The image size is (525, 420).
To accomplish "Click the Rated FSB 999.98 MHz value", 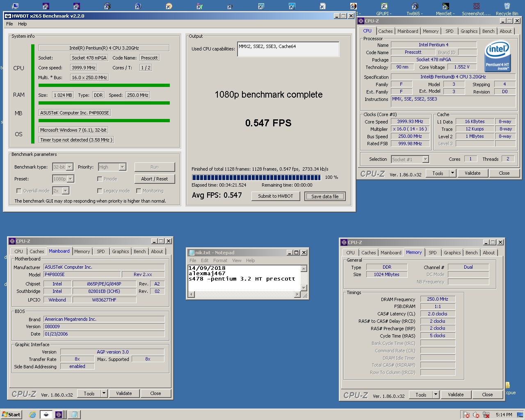I will click(410, 144).
